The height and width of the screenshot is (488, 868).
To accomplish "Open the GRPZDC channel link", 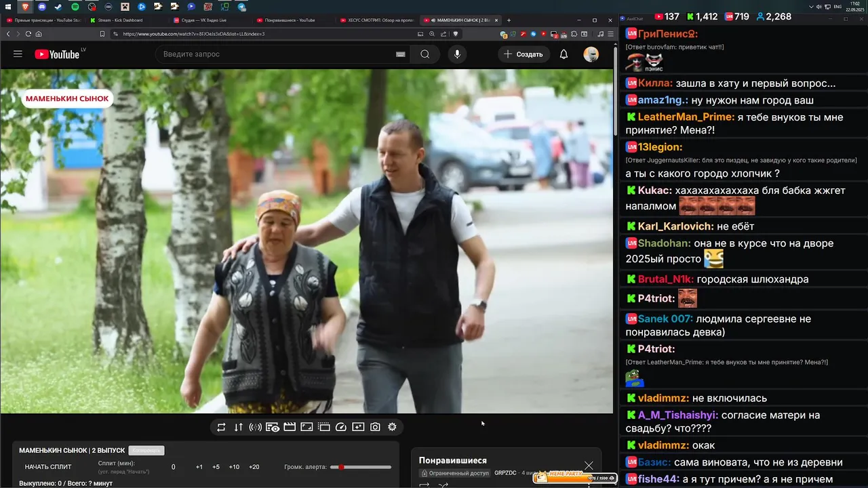I will (x=505, y=473).
